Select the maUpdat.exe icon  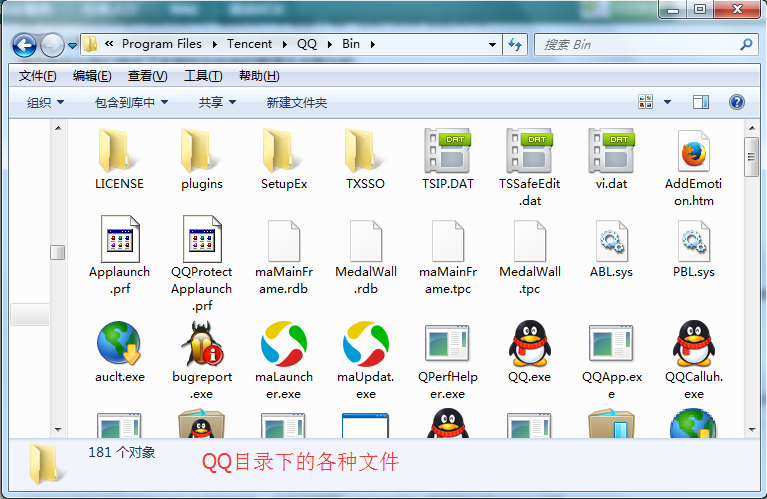pos(366,343)
